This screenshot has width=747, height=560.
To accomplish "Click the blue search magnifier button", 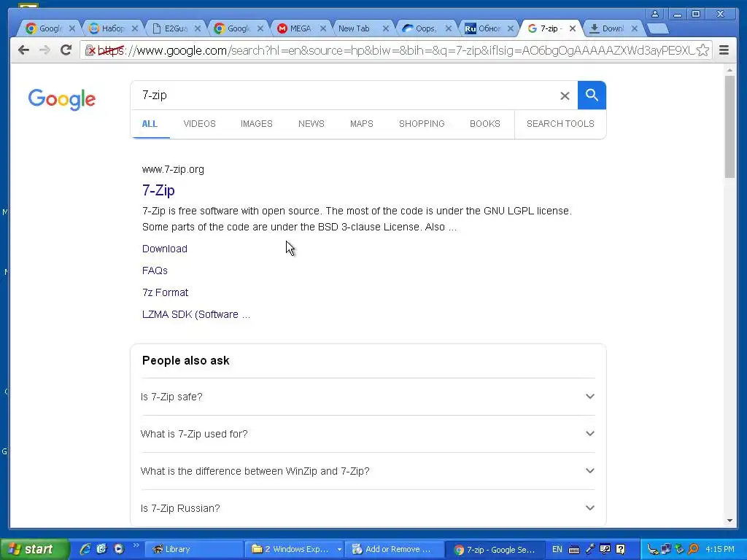I will [x=592, y=96].
